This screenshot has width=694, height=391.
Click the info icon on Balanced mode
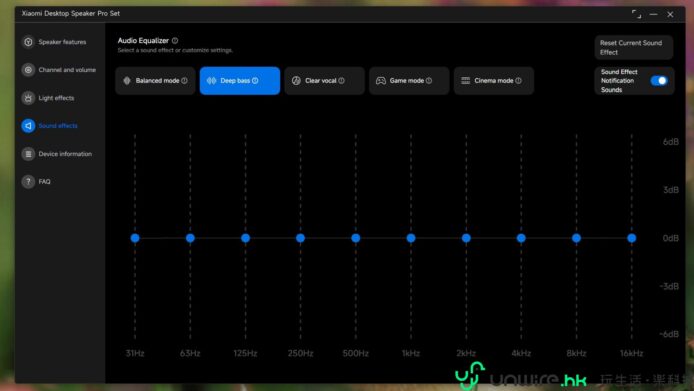click(185, 81)
